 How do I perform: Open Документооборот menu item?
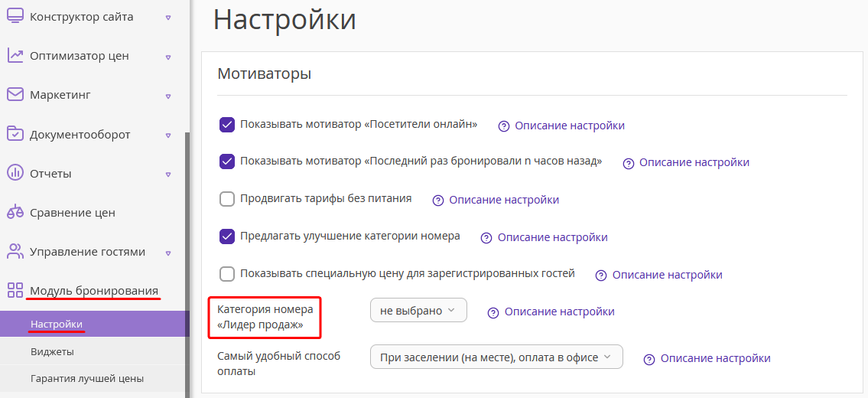click(80, 135)
